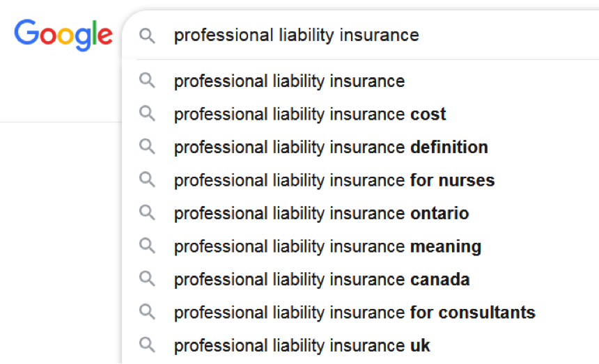The image size is (599, 364).
Task: Choose the 'ontario' autocomplete suggestion
Action: (321, 214)
